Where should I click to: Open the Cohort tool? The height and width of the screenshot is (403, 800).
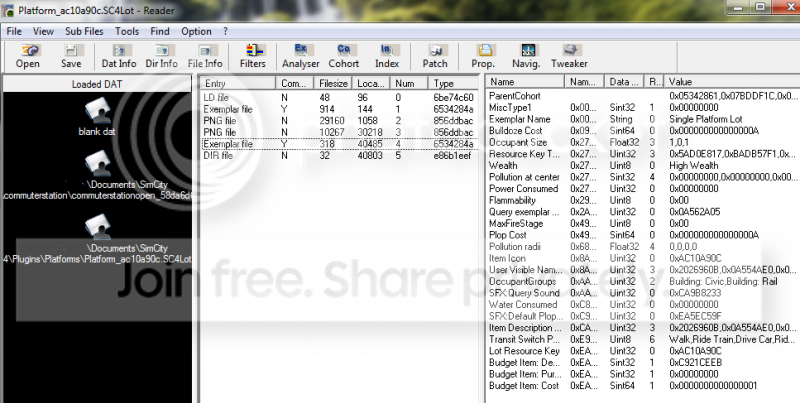(344, 56)
